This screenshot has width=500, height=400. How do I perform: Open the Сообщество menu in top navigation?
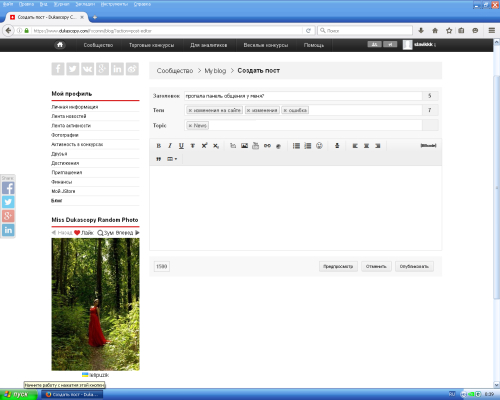click(98, 45)
